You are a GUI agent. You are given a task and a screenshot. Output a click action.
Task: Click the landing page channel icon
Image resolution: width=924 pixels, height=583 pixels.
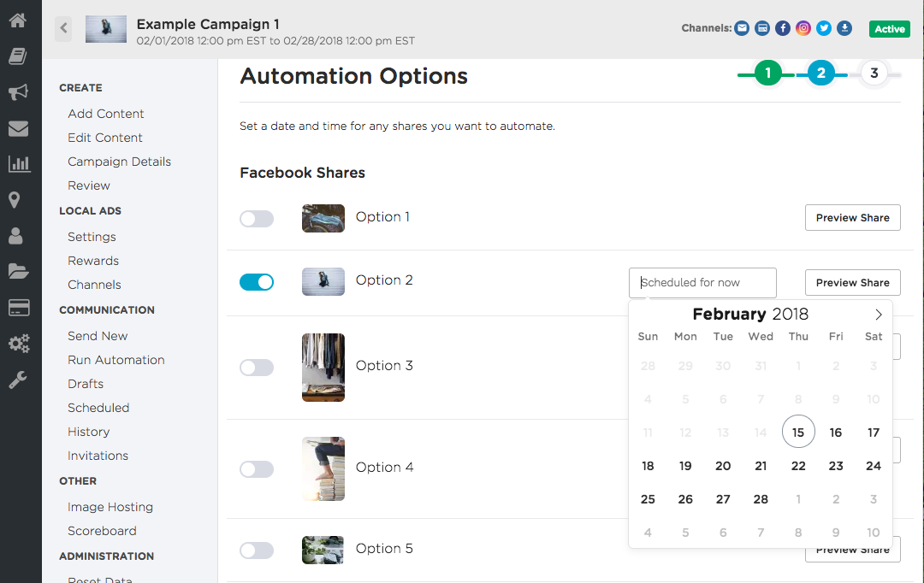[x=762, y=27]
